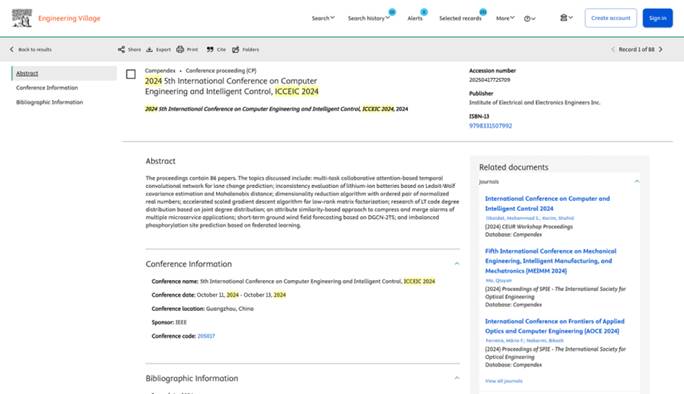The image size is (684, 394).
Task: Go to the next record arrow
Action: [660, 49]
